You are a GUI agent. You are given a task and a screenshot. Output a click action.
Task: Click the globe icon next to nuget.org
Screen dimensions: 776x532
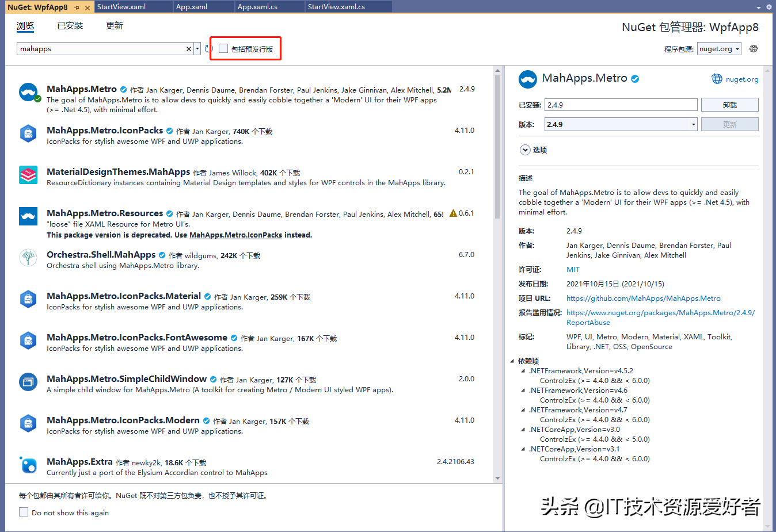pyautogui.click(x=717, y=79)
